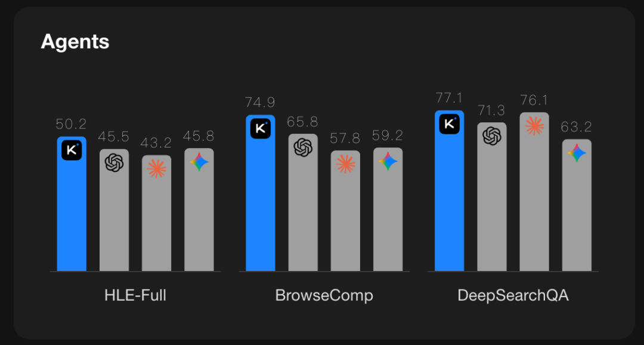
Task: Click the 50.2 score above HLE-Full bar
Action: coord(72,124)
